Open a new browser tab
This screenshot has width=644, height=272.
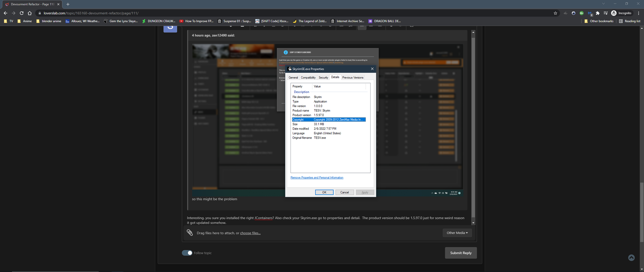pyautogui.click(x=68, y=4)
